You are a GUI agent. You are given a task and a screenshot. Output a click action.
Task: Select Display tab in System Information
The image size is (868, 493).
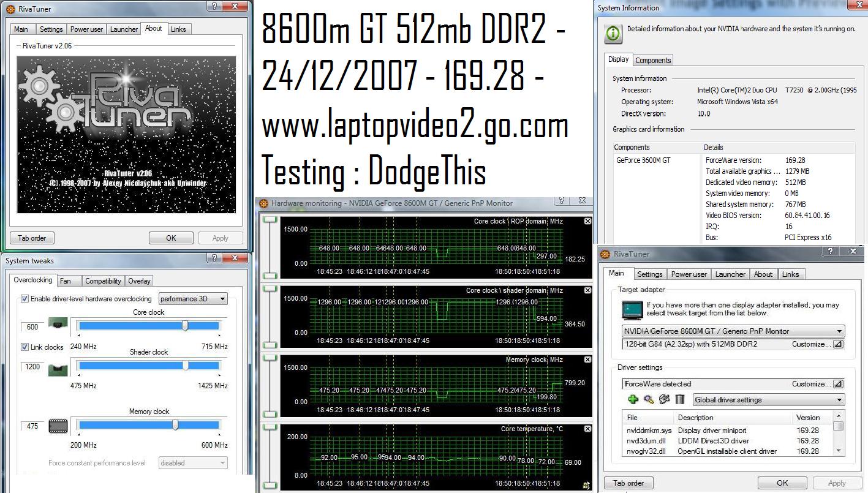(619, 59)
